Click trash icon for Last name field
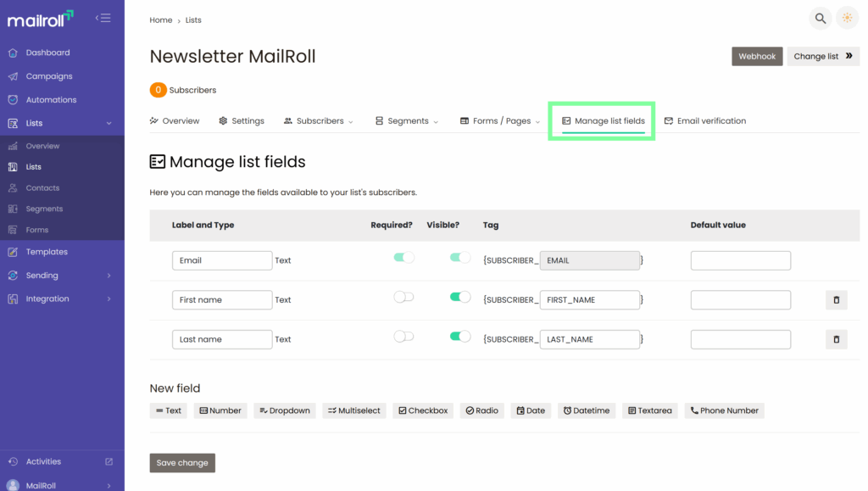868x491 pixels. pyautogui.click(x=836, y=339)
